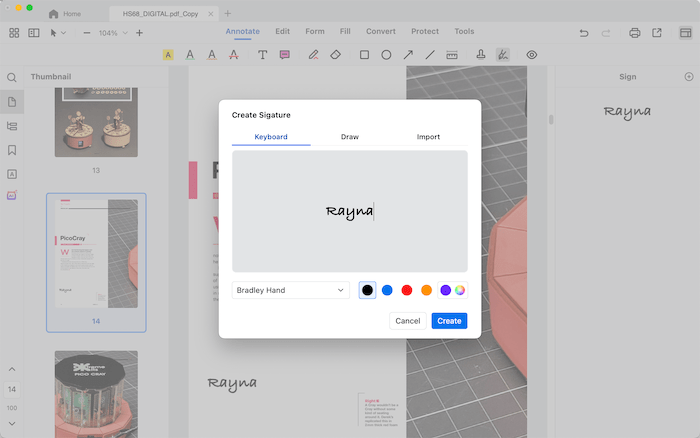Choose the red signature color
This screenshot has height=438, width=700.
406,290
